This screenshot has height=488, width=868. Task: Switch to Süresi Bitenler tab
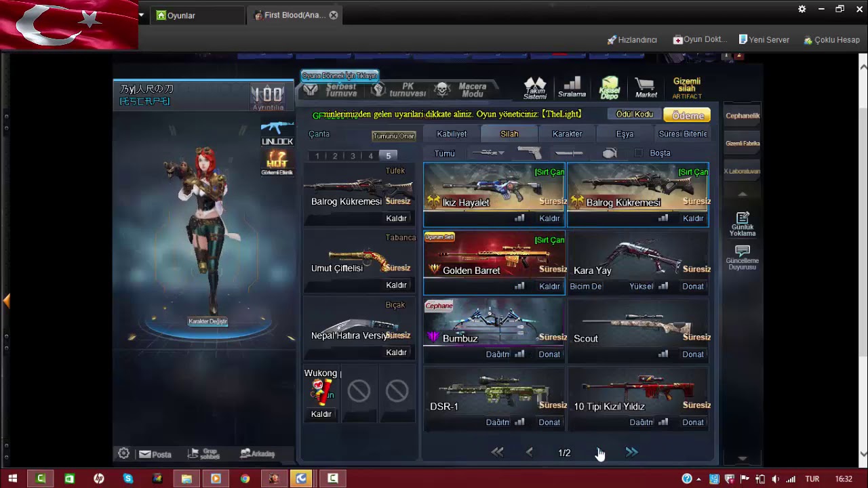pos(683,134)
